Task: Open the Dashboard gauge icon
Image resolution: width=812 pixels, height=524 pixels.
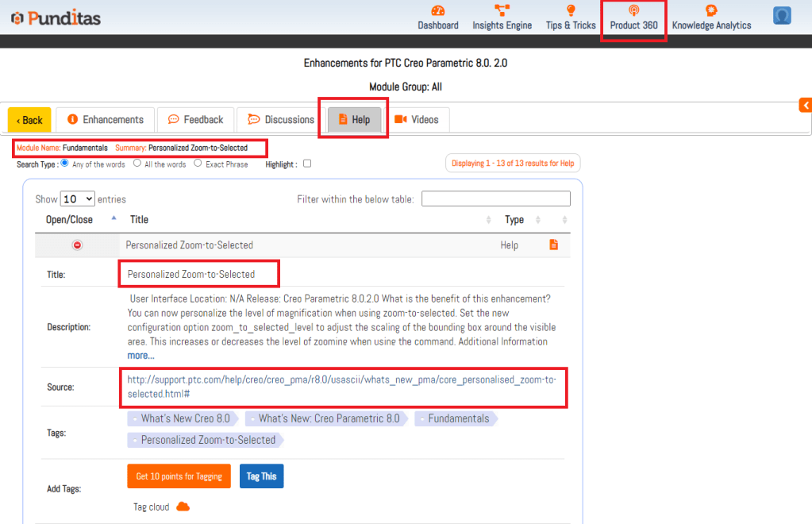Action: [438, 11]
